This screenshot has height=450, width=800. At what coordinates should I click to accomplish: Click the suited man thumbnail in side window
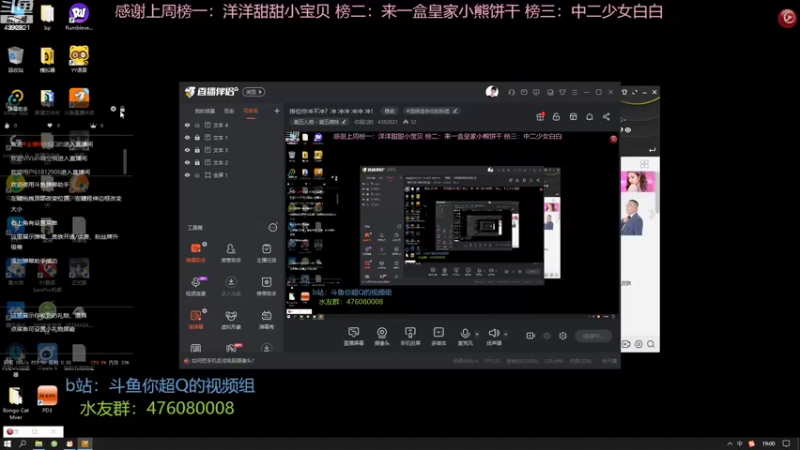(633, 217)
